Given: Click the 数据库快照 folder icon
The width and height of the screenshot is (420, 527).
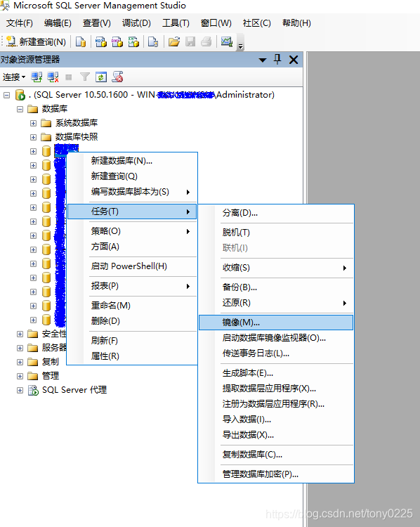Looking at the screenshot, I should click(x=46, y=137).
